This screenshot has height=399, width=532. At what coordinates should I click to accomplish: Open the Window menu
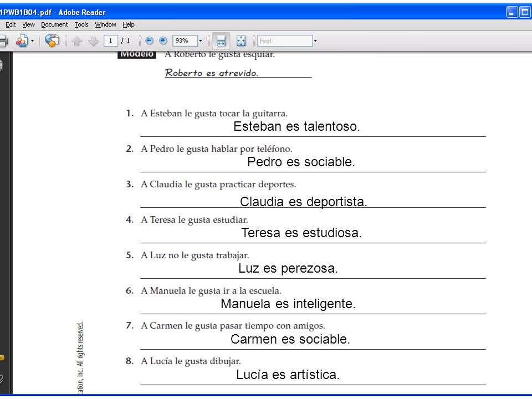[105, 24]
